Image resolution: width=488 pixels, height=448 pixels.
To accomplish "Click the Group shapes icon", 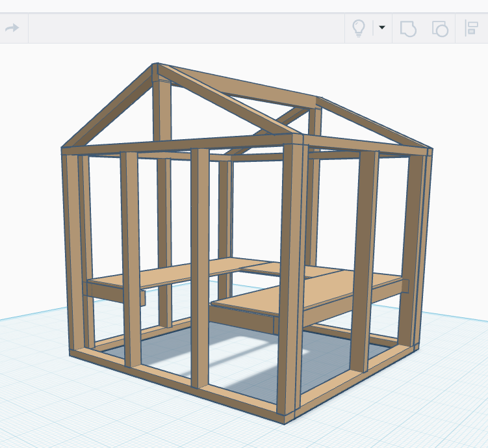I will click(x=407, y=29).
